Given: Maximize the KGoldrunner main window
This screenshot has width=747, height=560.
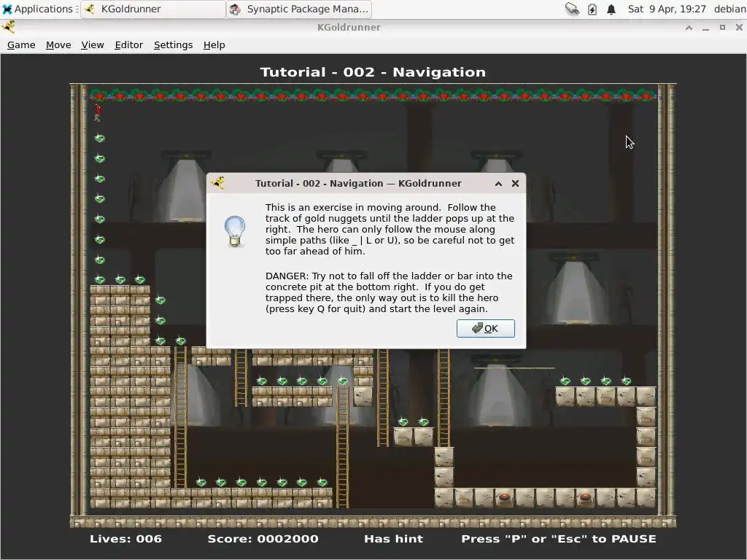Looking at the screenshot, I should pos(722,28).
